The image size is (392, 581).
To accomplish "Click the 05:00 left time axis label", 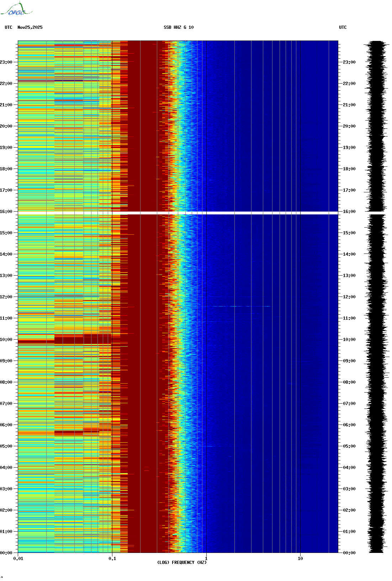I will (x=6, y=446).
